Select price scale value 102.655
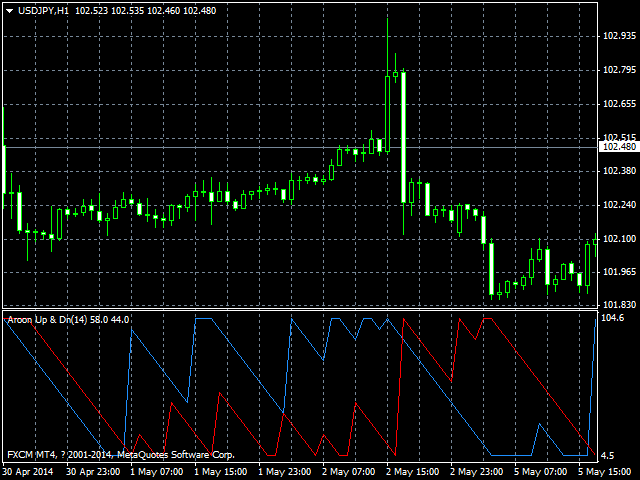Screen dimensions: 640x480 coord(619,104)
